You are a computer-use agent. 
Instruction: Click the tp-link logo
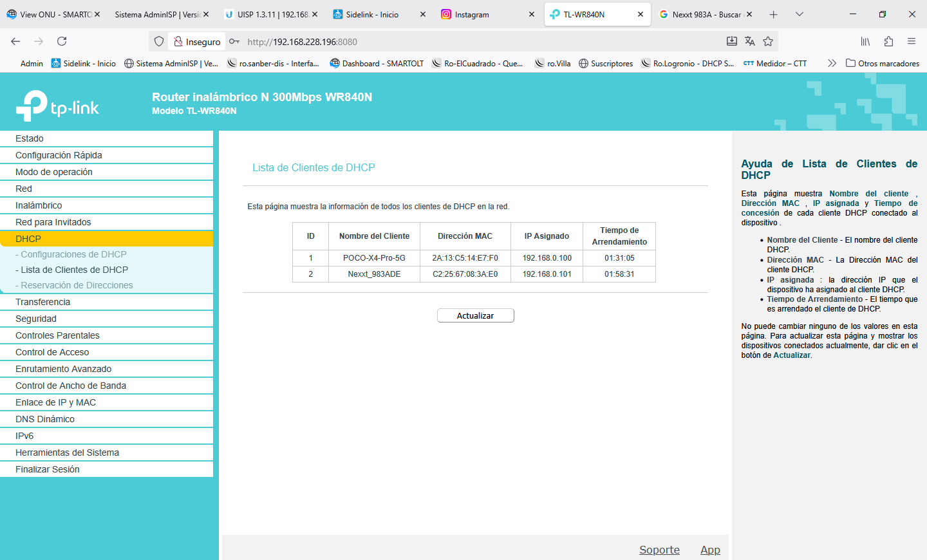click(58, 106)
